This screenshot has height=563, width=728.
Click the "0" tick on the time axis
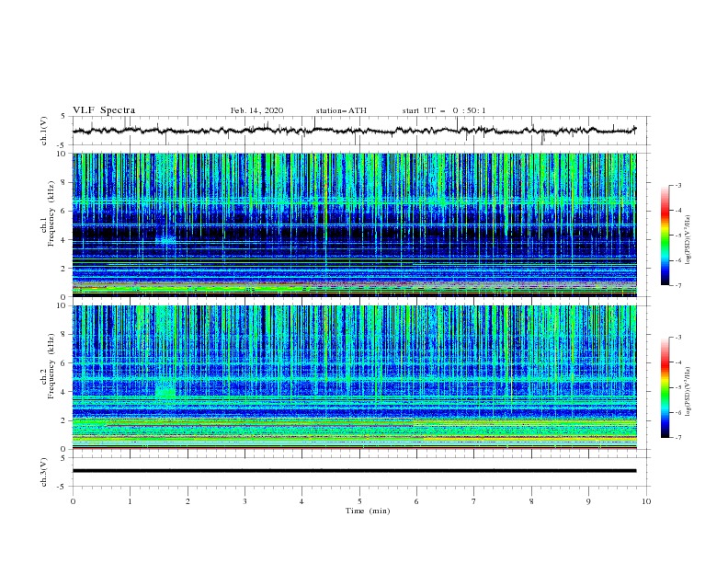pos(73,501)
